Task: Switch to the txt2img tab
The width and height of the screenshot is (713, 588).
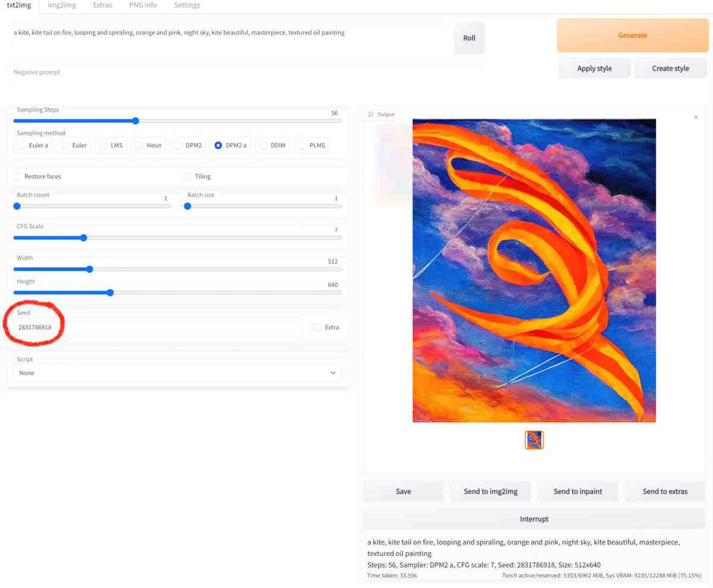Action: (19, 5)
